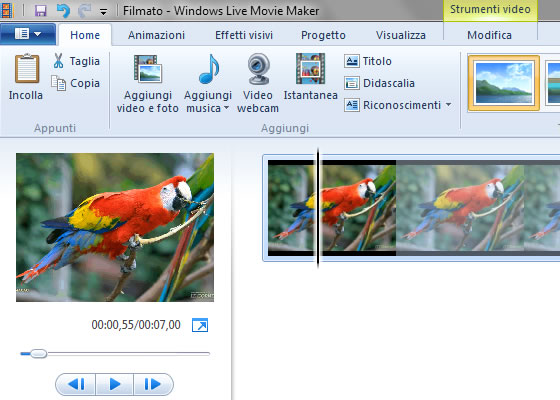Click the preview seek slider handle

coord(38,354)
